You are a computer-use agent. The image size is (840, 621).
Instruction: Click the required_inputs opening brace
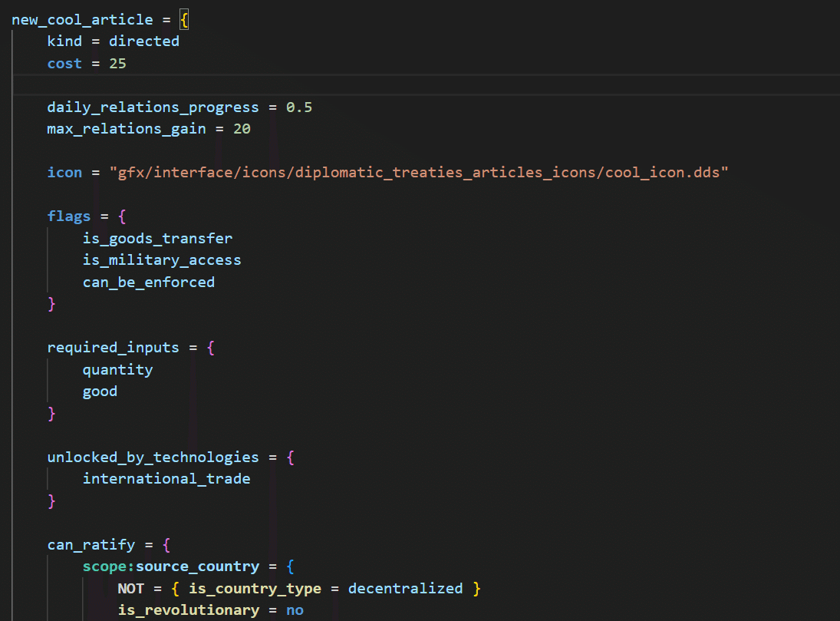[210, 348]
